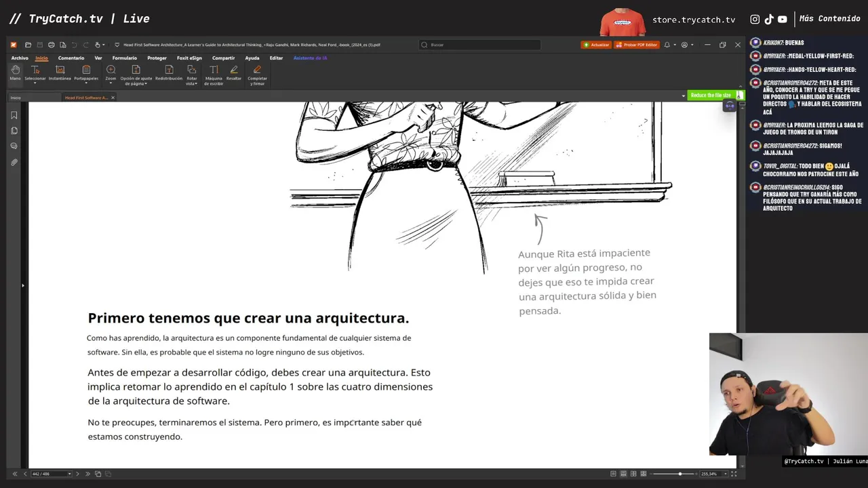868x488 pixels.
Task: Open the Proteger ribbon tab
Action: 157,58
